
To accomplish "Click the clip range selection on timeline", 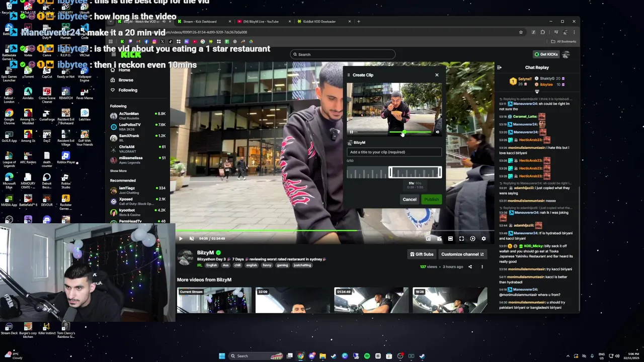I will pyautogui.click(x=415, y=173).
